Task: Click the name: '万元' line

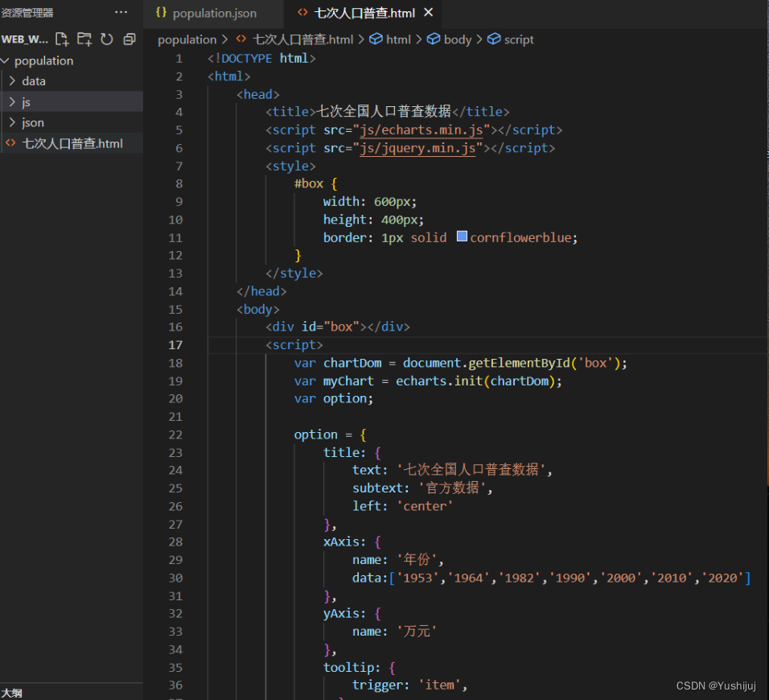Action: pyautogui.click(x=394, y=632)
